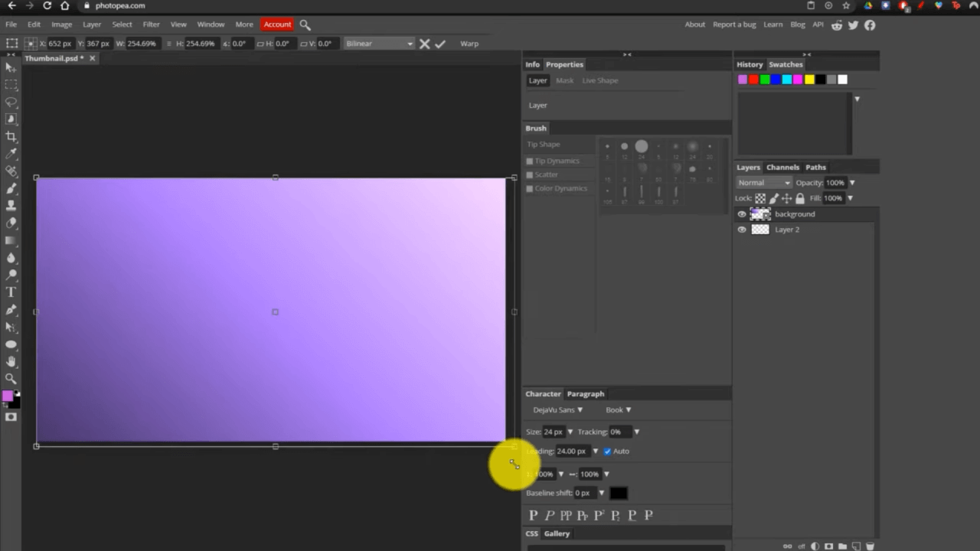
Task: Toggle Quick Mask mode icon
Action: point(11,417)
